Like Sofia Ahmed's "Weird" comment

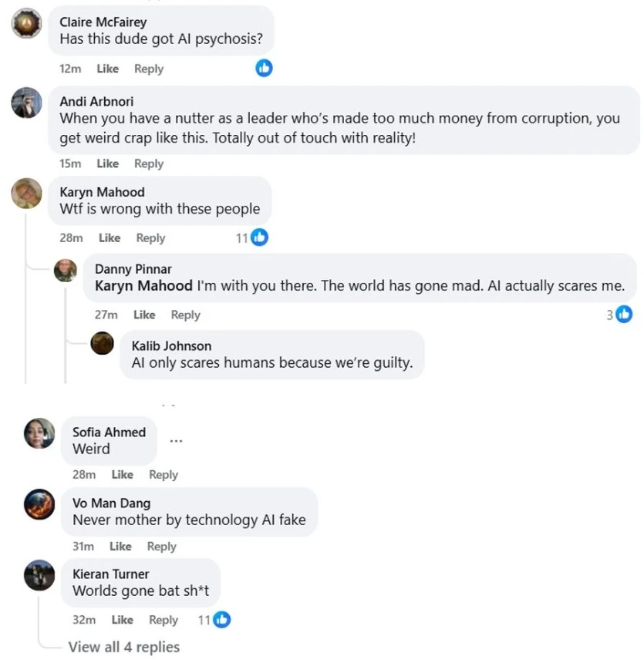122,475
